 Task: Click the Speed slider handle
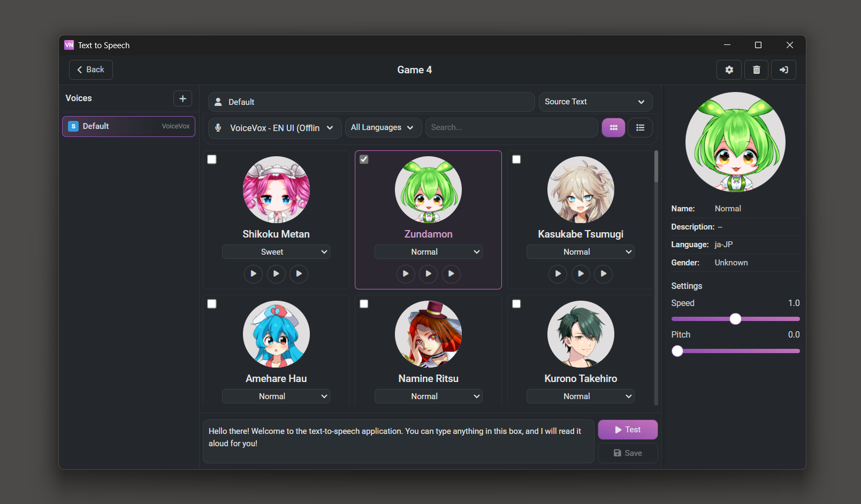tap(735, 319)
